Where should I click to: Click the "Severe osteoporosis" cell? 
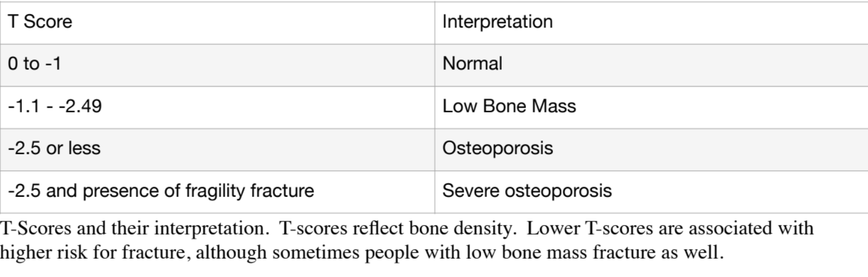[x=651, y=192]
